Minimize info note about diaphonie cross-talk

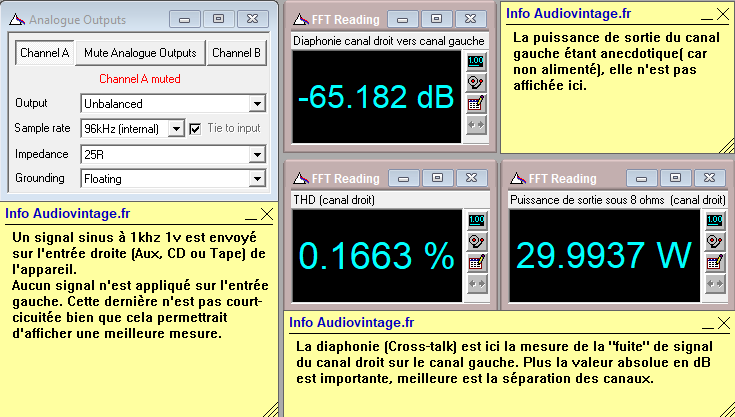708,327
